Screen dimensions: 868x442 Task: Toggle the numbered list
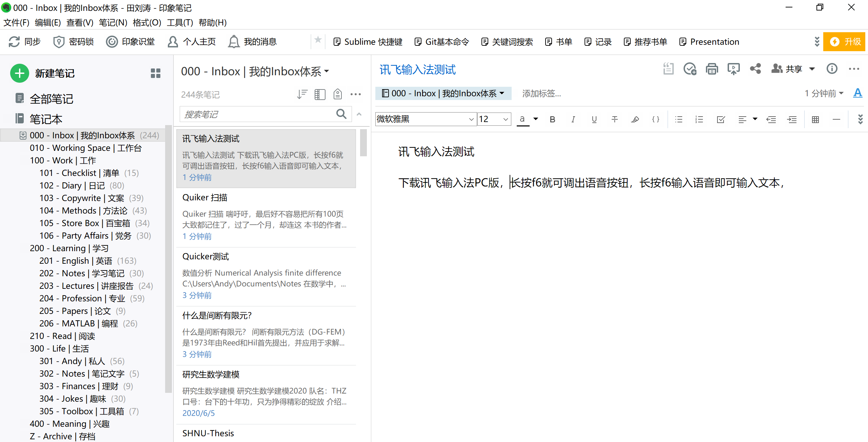point(699,119)
